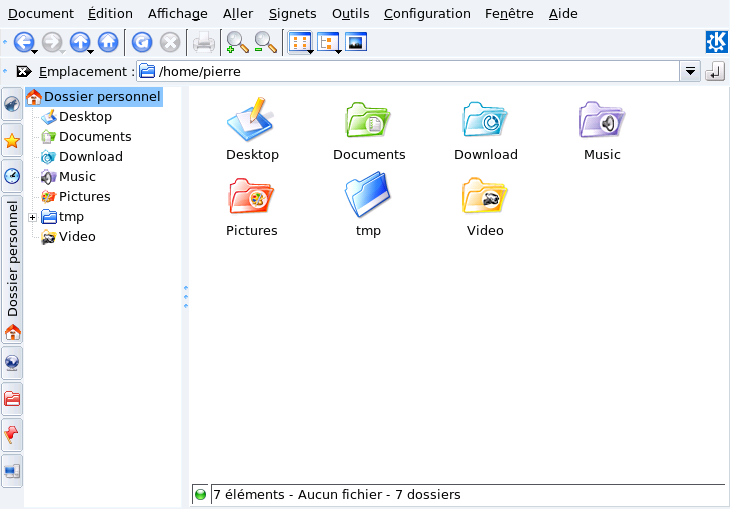Viewport: 730px width, 509px height.
Task: Open the bookmarks star sidebar panel
Action: (x=12, y=140)
